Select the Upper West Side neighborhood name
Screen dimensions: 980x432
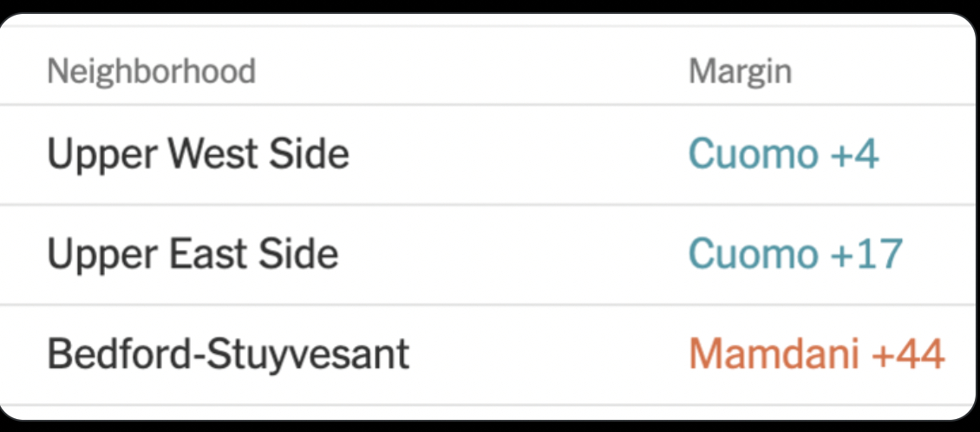[x=198, y=154]
